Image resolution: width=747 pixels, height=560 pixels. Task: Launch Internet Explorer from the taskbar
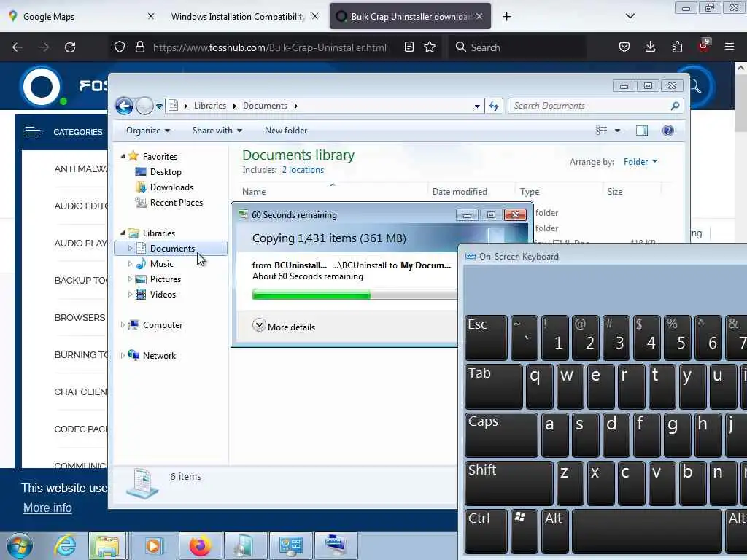click(65, 545)
